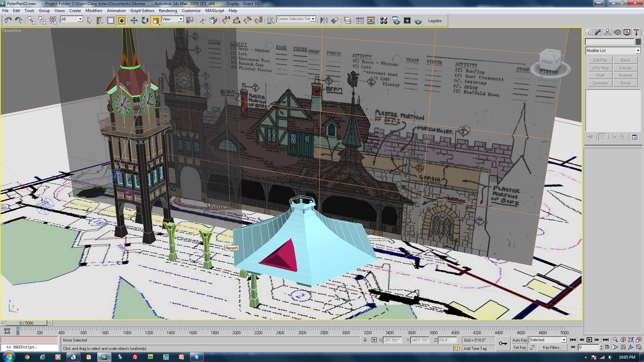Apply the Symmetry modifier button
The width and height of the screenshot is (644, 362).
pos(600,83)
